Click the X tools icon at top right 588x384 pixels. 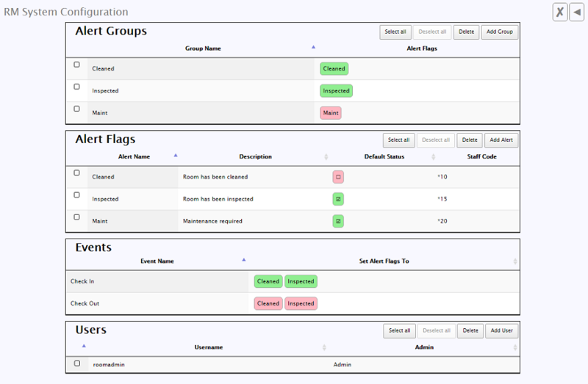(x=560, y=12)
